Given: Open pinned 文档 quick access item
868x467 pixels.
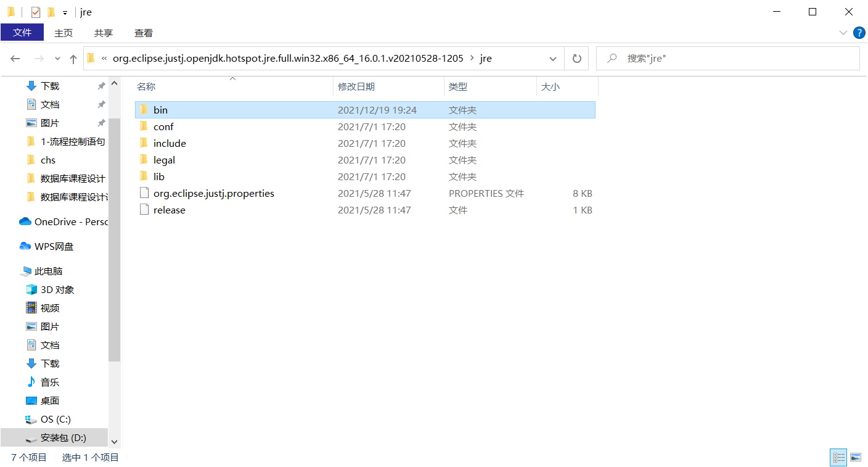Looking at the screenshot, I should [x=43, y=104].
